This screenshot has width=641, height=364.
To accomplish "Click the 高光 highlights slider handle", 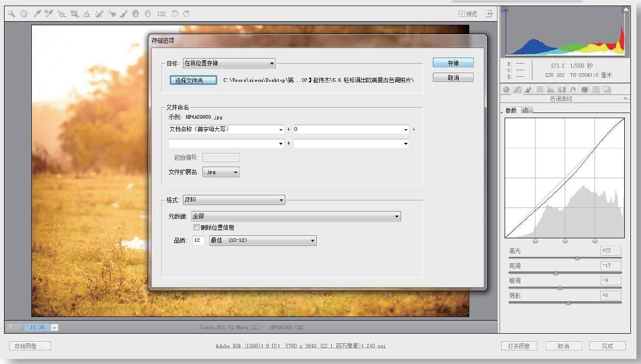I will (577, 258).
